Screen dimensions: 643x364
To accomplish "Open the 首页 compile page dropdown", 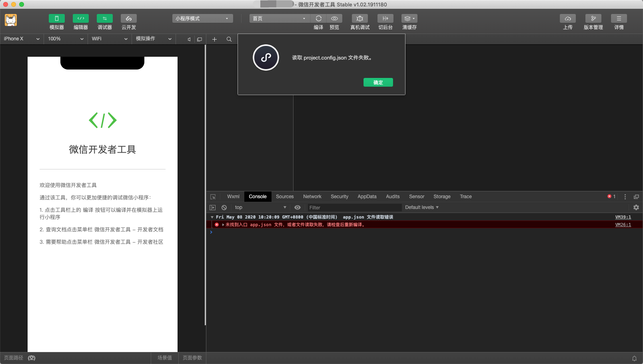I will point(280,18).
